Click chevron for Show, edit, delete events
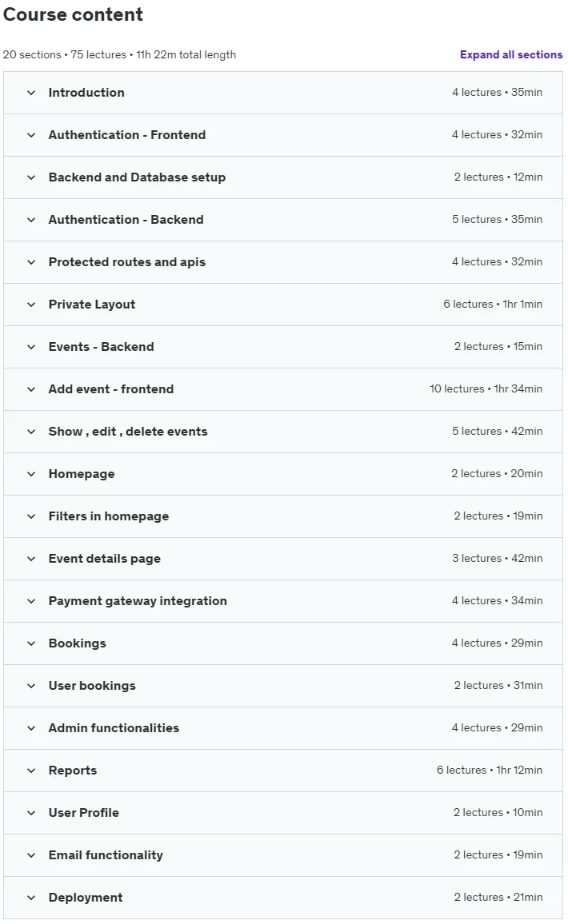The image size is (568, 924). click(x=31, y=432)
